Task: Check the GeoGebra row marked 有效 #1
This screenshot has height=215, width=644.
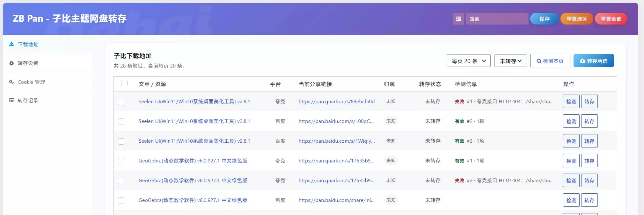Action: click(121, 161)
